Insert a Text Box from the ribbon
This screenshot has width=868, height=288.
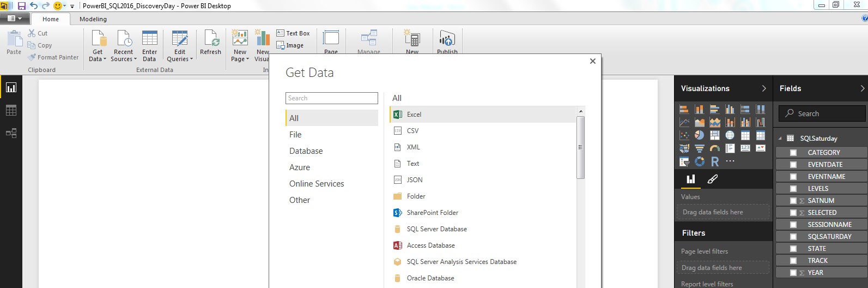point(293,33)
